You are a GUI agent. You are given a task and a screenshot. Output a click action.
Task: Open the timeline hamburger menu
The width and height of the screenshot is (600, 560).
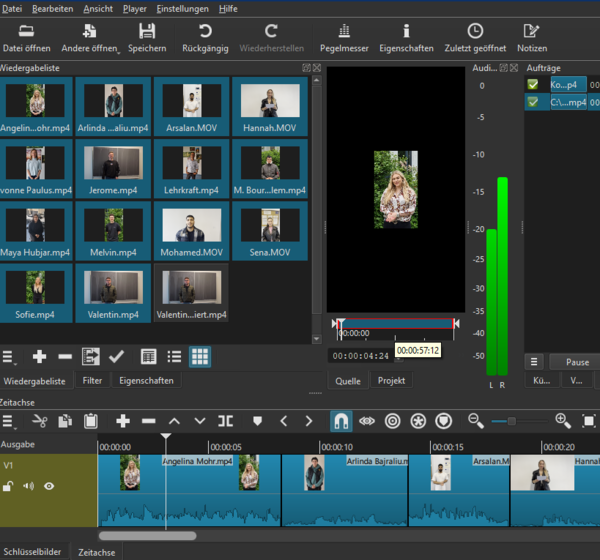pos(9,421)
